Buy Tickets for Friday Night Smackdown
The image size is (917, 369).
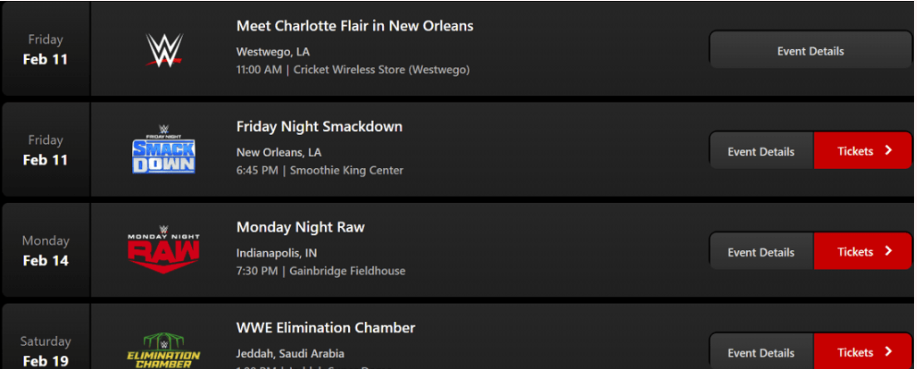(863, 151)
